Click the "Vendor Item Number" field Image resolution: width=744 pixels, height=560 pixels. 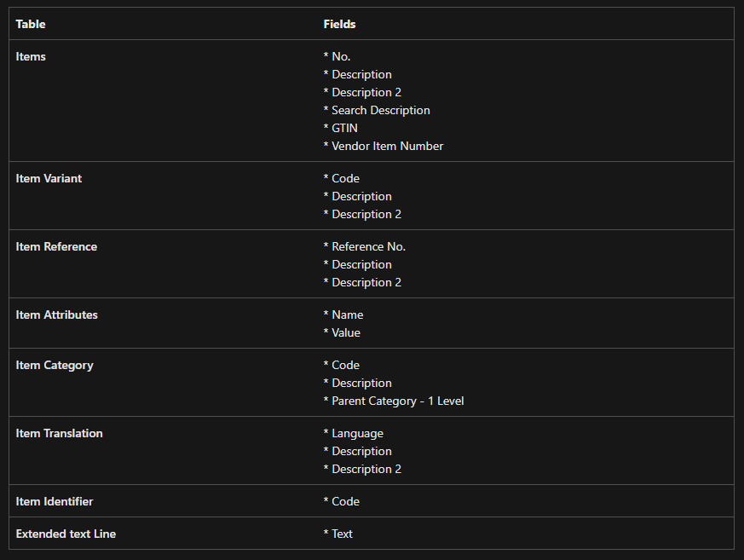point(387,146)
